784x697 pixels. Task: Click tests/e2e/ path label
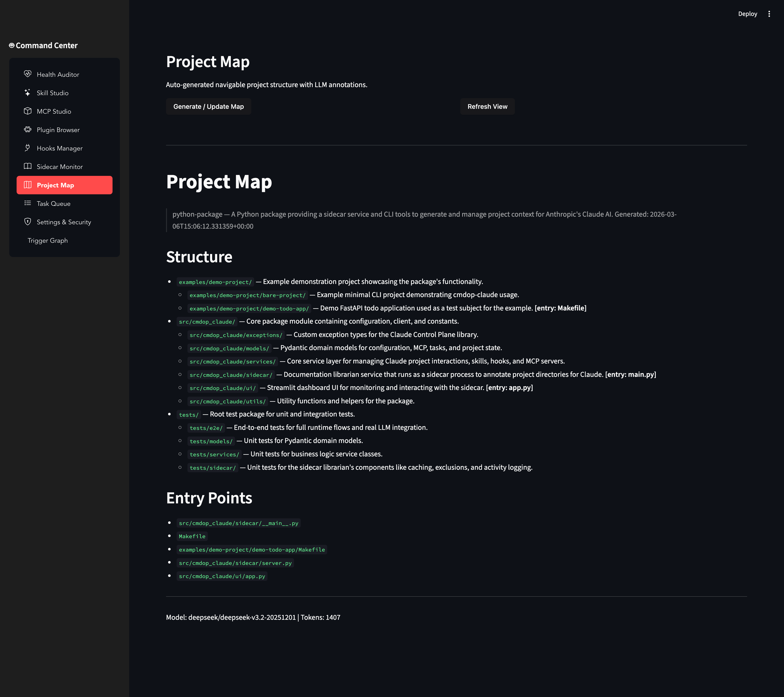point(206,428)
